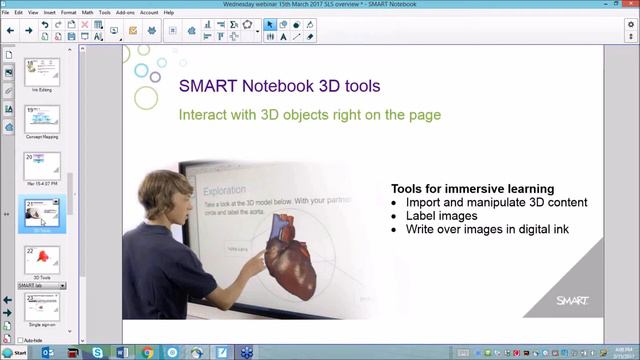Choose the regular polygons tool
Viewport: 640px width, 360px height.
click(x=247, y=24)
